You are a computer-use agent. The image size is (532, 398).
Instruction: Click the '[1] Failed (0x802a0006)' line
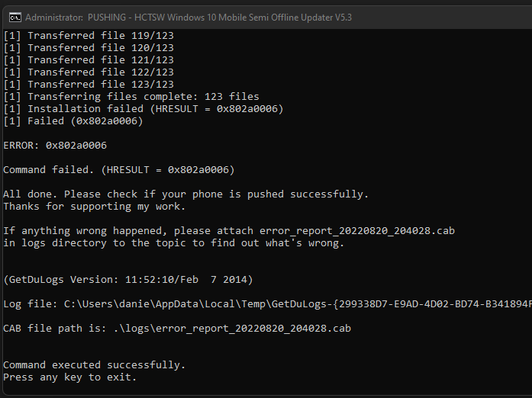pyautogui.click(x=73, y=120)
